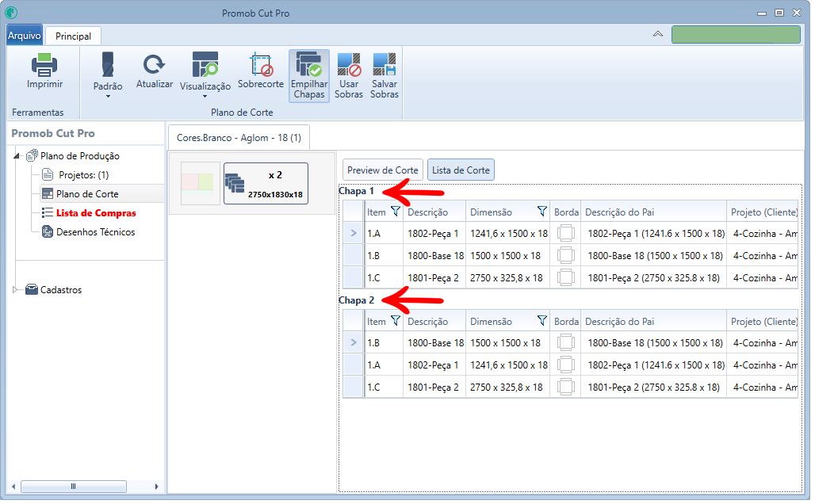The image size is (815, 504).
Task: Click the Cadastros box icon
Action: pyautogui.click(x=32, y=289)
